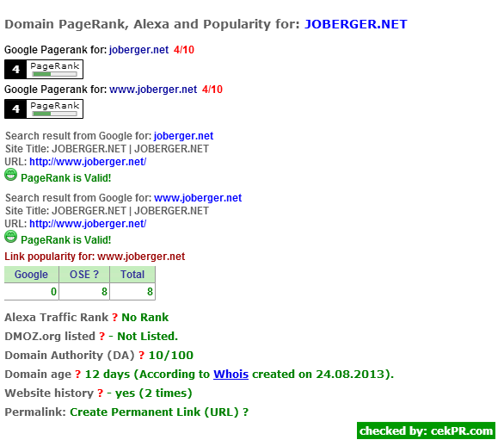Click checked by: cekPR.com badge

coord(426,431)
